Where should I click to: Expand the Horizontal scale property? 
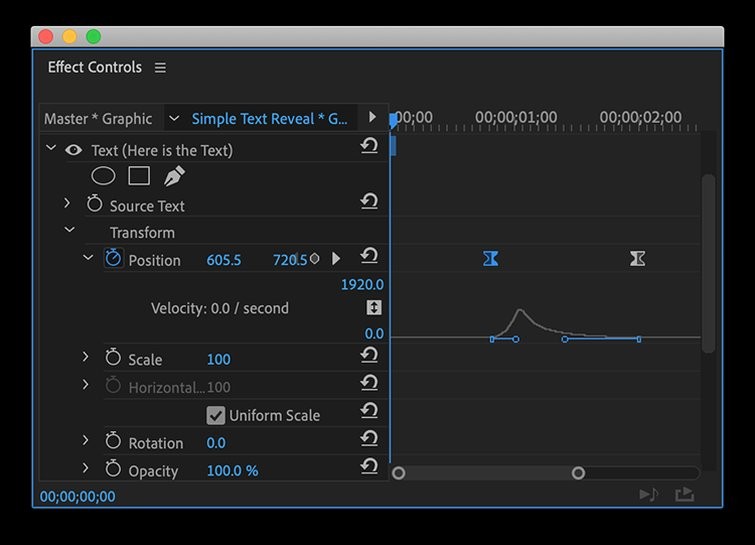pyautogui.click(x=85, y=385)
